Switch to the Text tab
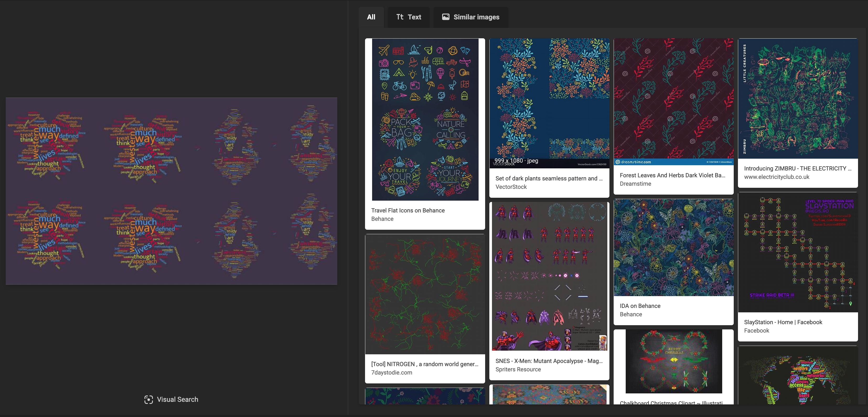 coord(408,17)
